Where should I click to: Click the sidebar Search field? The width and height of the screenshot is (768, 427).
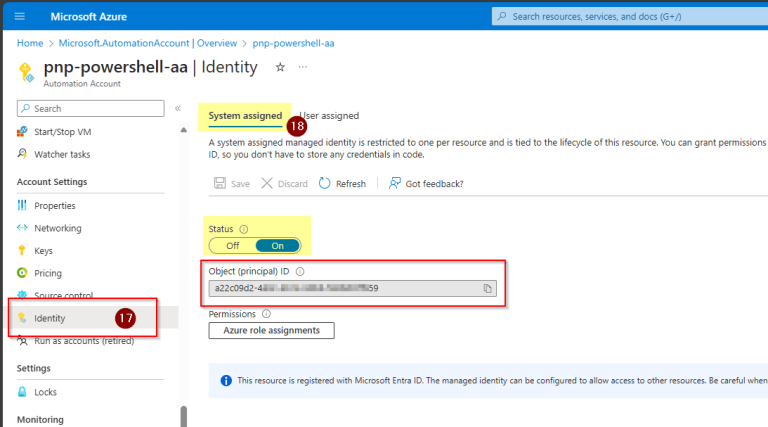coord(90,108)
